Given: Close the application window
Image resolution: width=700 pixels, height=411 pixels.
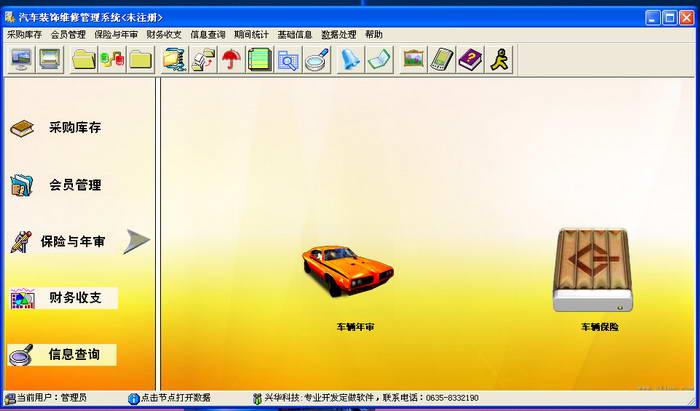Looking at the screenshot, I should pyautogui.click(x=686, y=18).
